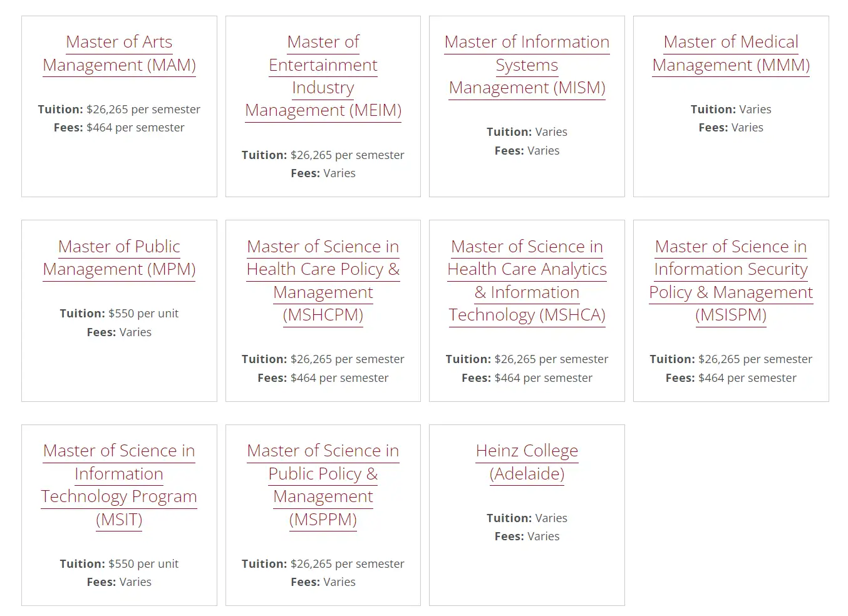Click the MPM tuition $550 per unit text

click(119, 314)
